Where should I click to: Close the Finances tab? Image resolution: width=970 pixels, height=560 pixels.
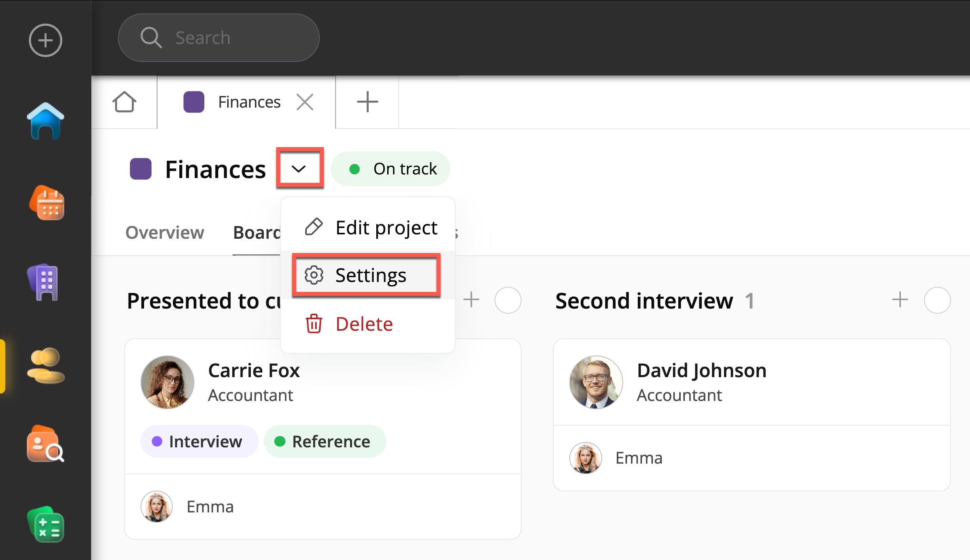pyautogui.click(x=305, y=102)
